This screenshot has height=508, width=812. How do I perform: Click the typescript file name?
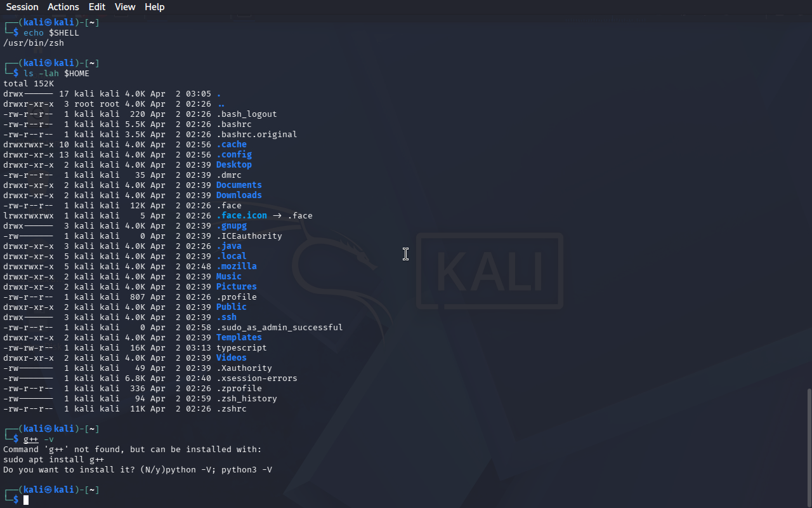click(x=241, y=348)
